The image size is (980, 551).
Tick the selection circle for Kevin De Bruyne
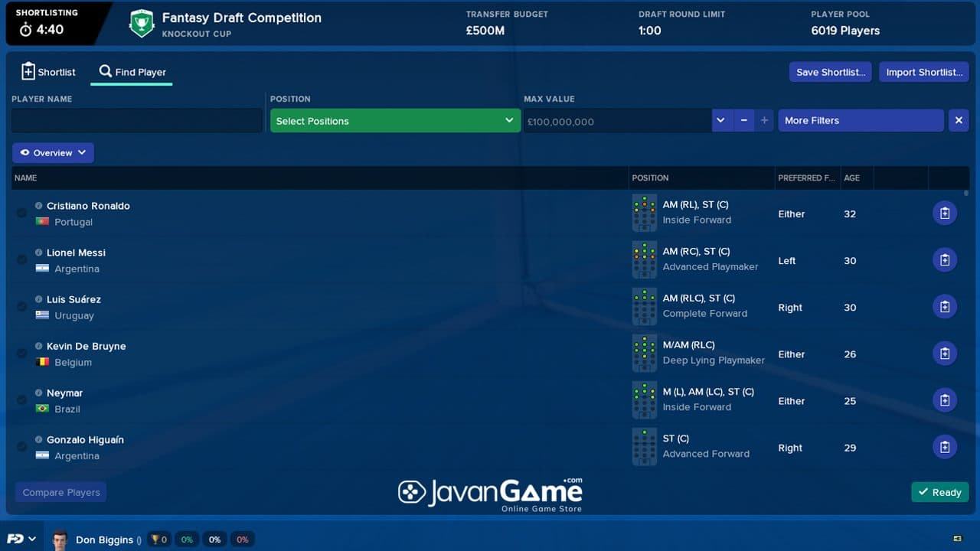(21, 354)
